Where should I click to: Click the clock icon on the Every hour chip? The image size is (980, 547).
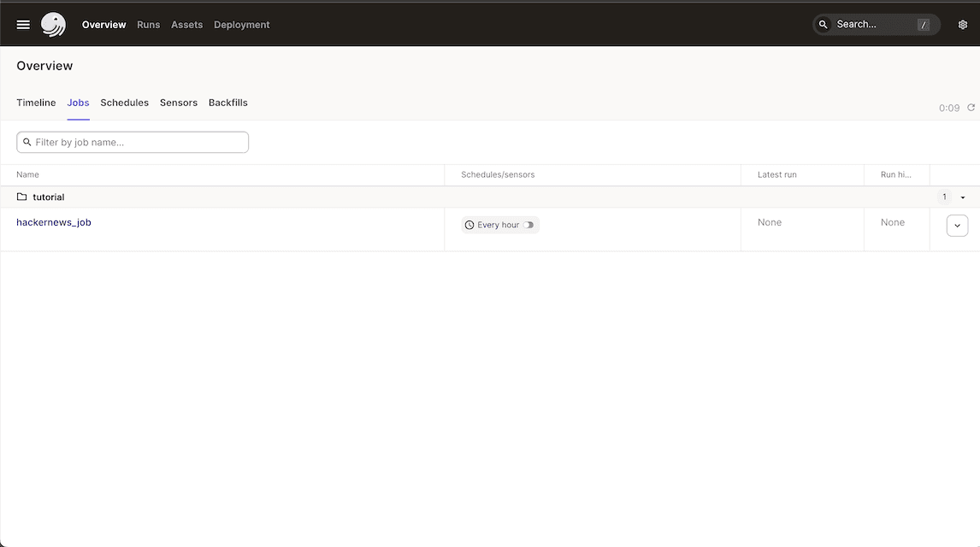[469, 225]
